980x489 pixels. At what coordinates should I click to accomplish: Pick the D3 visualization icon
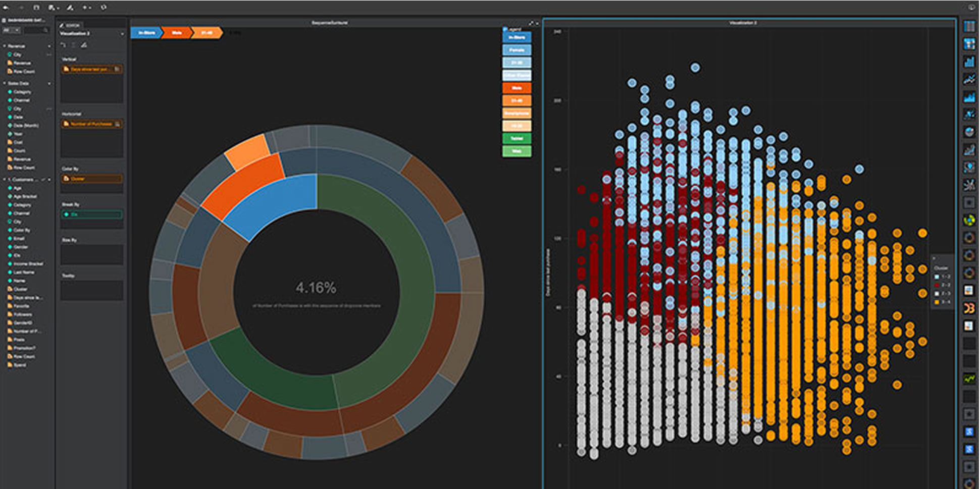969,308
